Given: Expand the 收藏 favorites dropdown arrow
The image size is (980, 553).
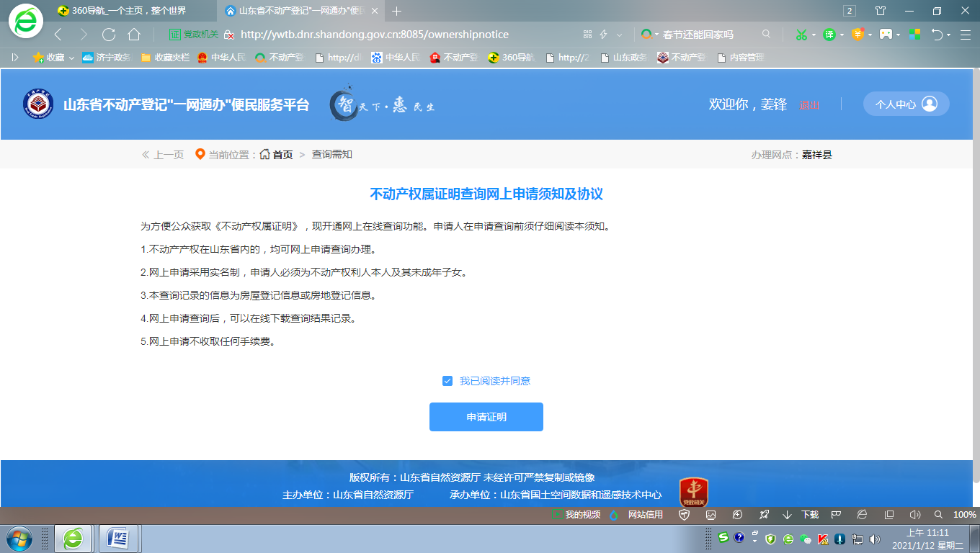Looking at the screenshot, I should [x=71, y=58].
